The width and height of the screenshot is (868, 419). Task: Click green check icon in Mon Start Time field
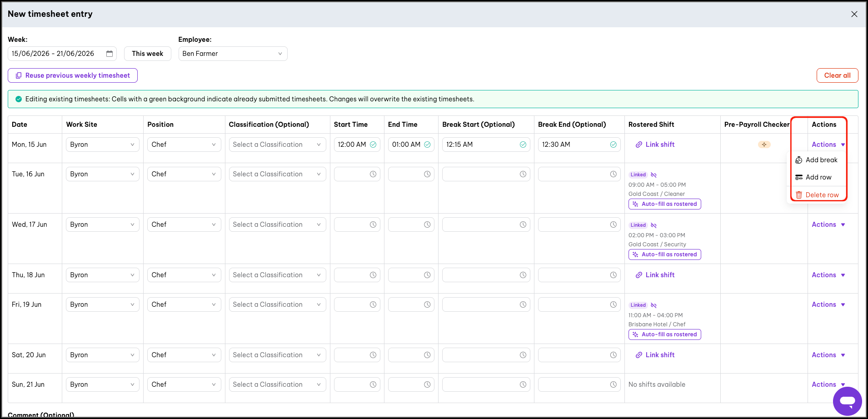click(x=373, y=145)
